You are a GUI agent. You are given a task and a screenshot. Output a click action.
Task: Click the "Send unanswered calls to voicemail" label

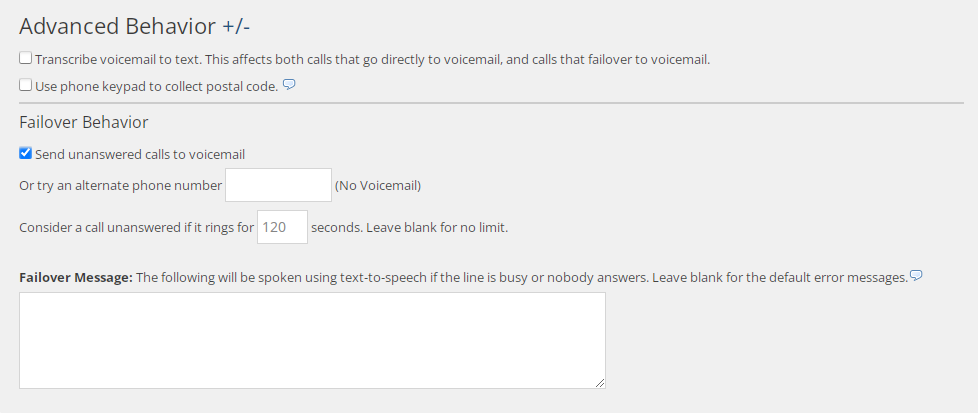click(x=140, y=155)
